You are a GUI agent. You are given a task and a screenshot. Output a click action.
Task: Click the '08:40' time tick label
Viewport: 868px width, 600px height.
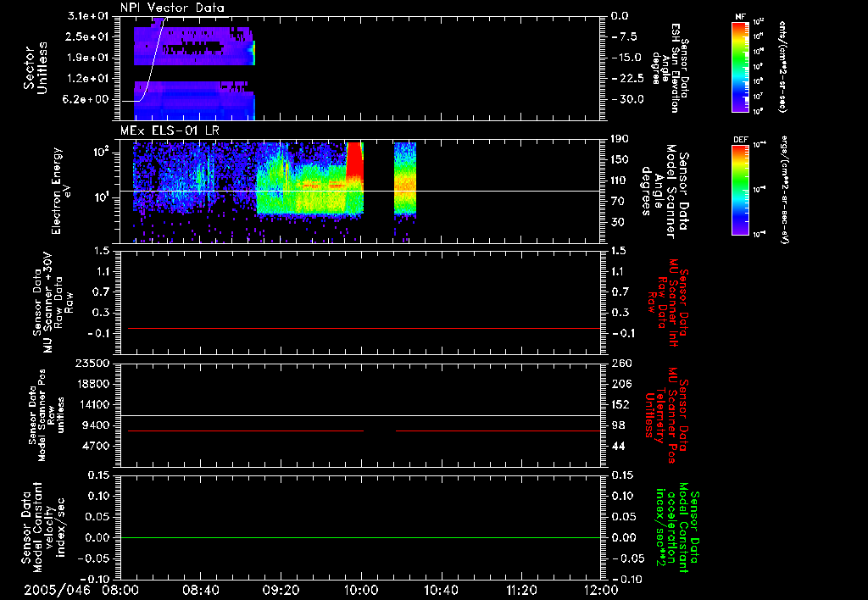[x=200, y=590]
